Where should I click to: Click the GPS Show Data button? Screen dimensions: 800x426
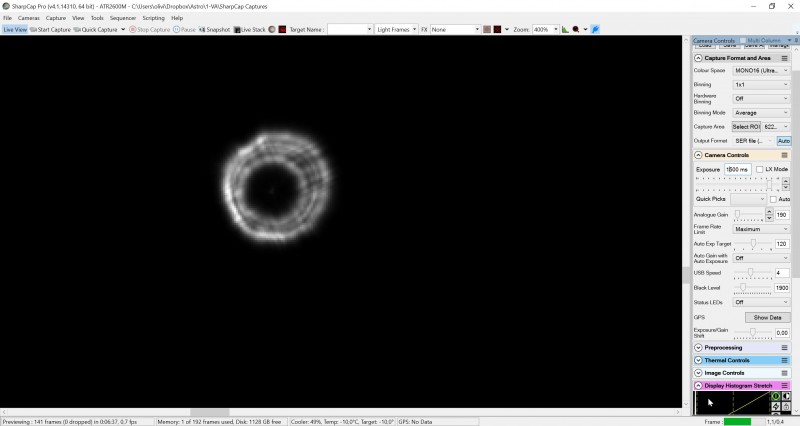click(x=767, y=317)
